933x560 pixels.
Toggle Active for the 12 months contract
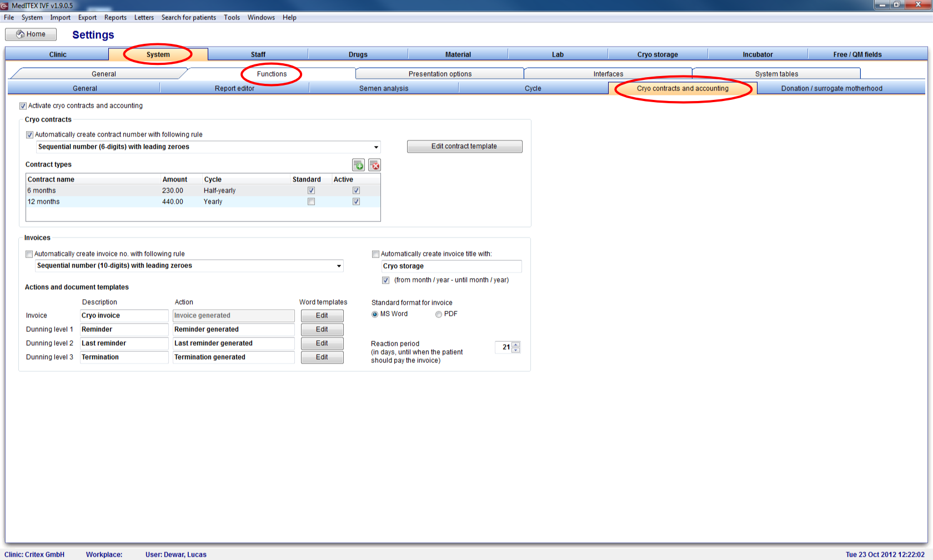tap(356, 201)
